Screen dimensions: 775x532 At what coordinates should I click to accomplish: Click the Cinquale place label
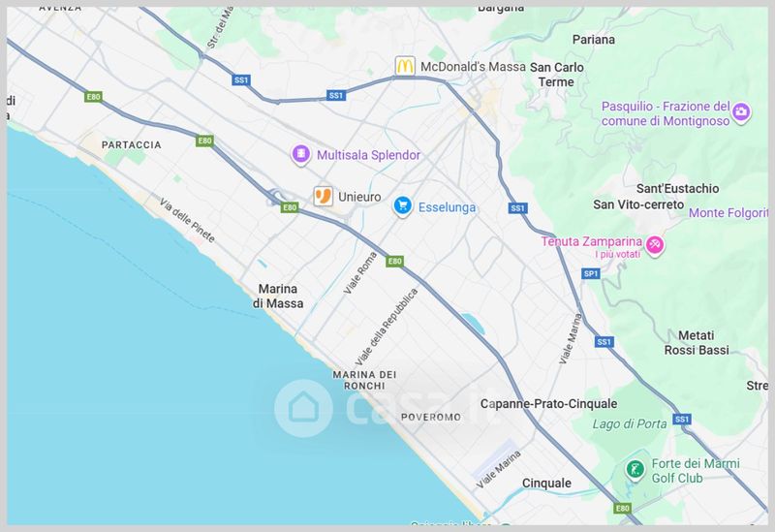[x=546, y=483]
